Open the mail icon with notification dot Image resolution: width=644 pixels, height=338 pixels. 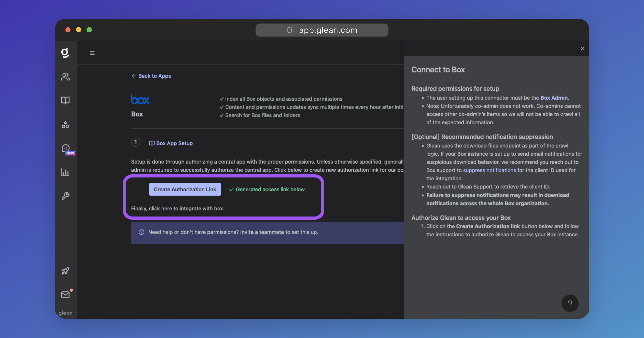click(x=66, y=295)
